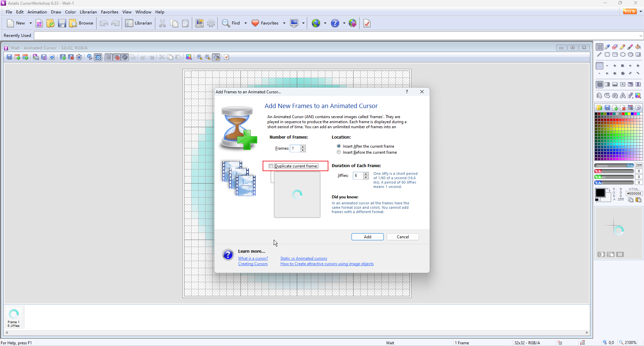Select the Eraser tool
Screen dimensions: 644x346
[615, 47]
